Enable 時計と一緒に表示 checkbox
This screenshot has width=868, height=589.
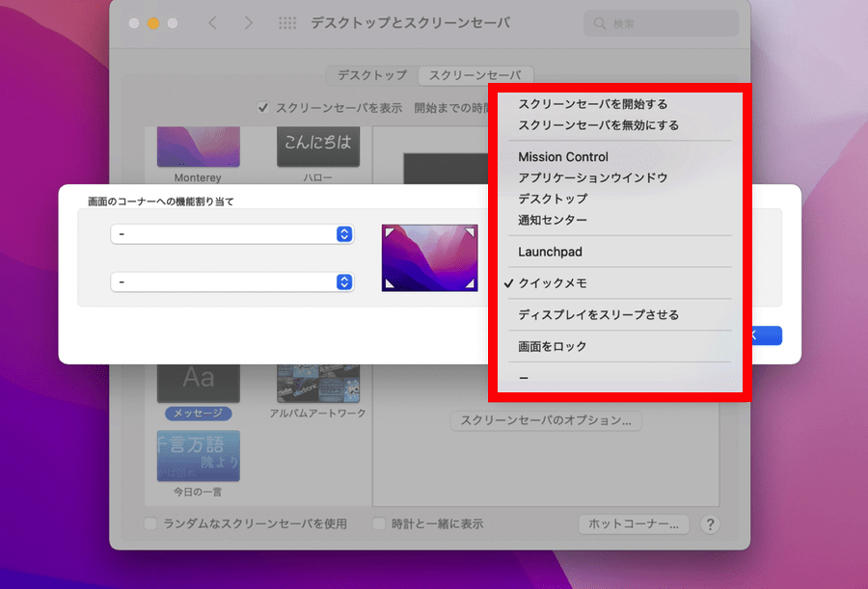pyautogui.click(x=380, y=524)
